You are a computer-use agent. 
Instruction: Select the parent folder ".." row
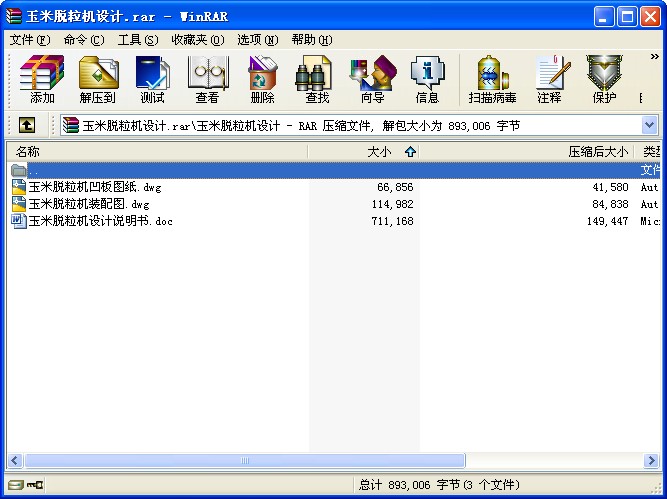[x=334, y=170]
